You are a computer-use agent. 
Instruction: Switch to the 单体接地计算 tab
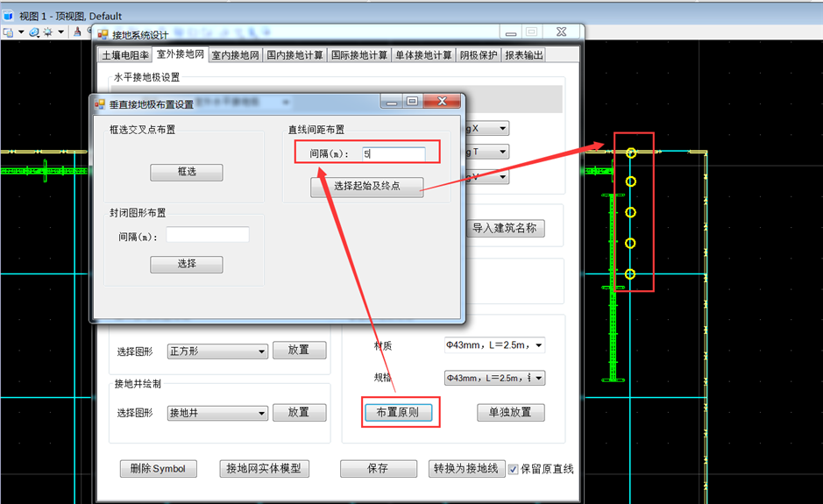tap(423, 55)
